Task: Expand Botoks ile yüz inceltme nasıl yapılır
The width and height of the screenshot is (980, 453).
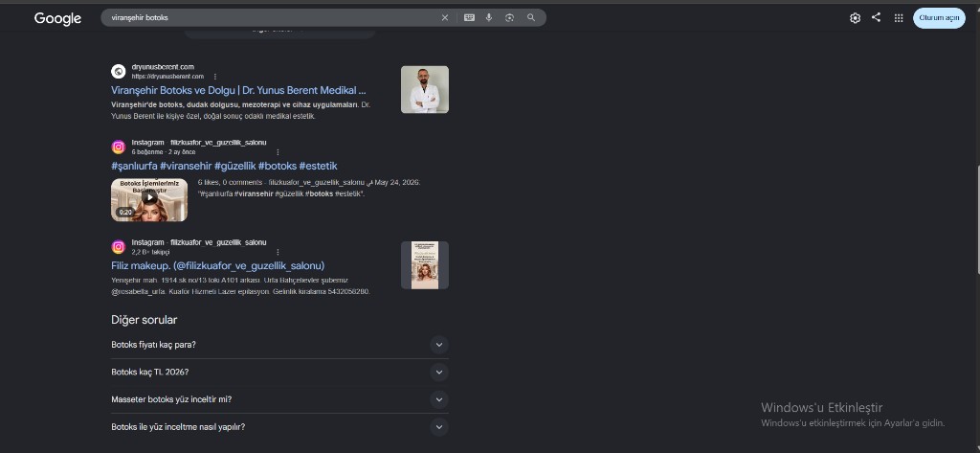Action: (x=279, y=427)
